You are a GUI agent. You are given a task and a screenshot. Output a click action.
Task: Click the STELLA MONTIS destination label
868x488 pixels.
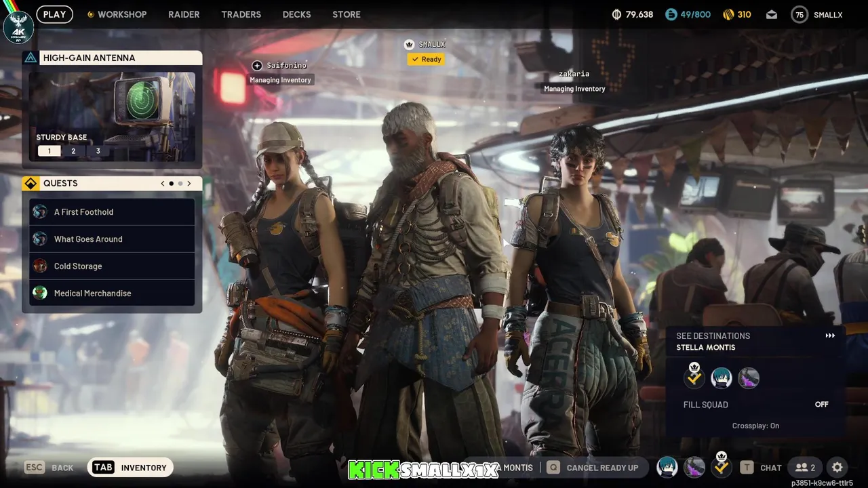point(706,347)
